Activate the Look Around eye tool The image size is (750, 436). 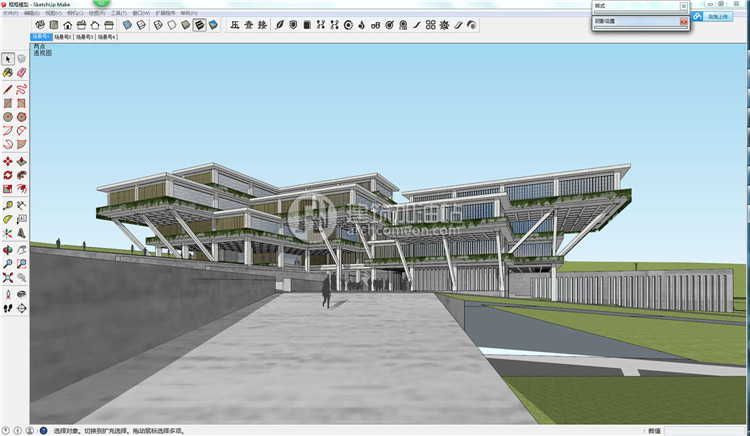tap(22, 294)
